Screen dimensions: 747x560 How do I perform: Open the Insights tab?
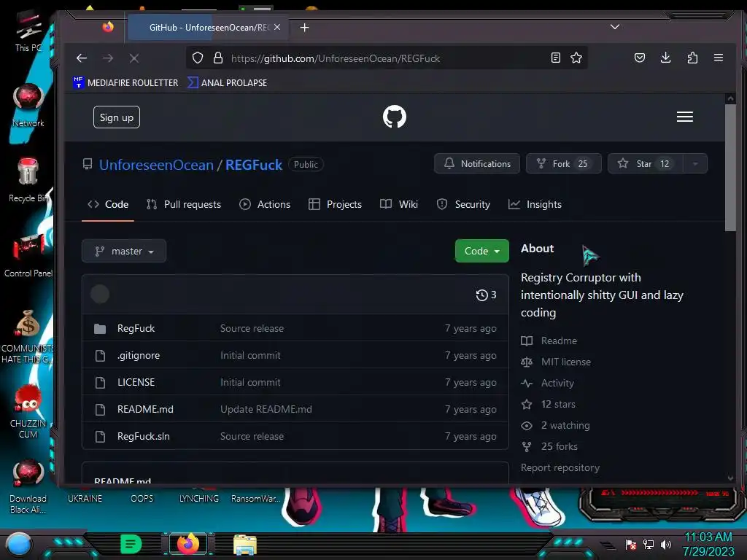535,204
